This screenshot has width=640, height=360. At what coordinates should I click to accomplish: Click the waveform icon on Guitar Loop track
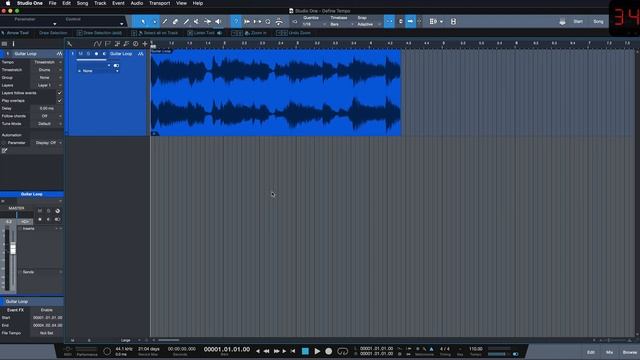pyautogui.click(x=140, y=54)
